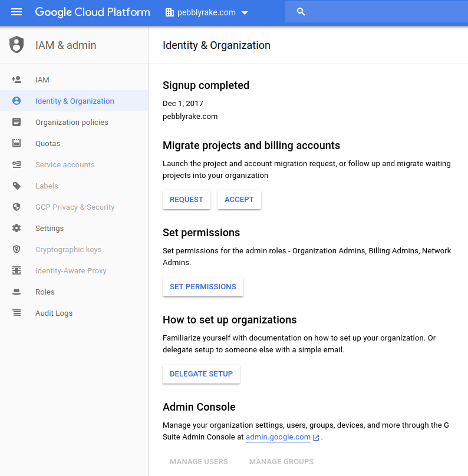
Task: Click the IAM & admin shield icon
Action: point(17,44)
